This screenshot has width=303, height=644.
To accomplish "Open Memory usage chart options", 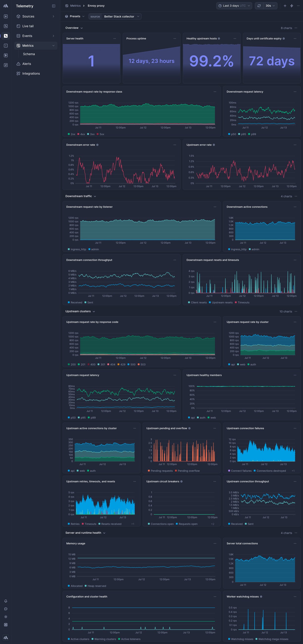I will tap(215, 543).
